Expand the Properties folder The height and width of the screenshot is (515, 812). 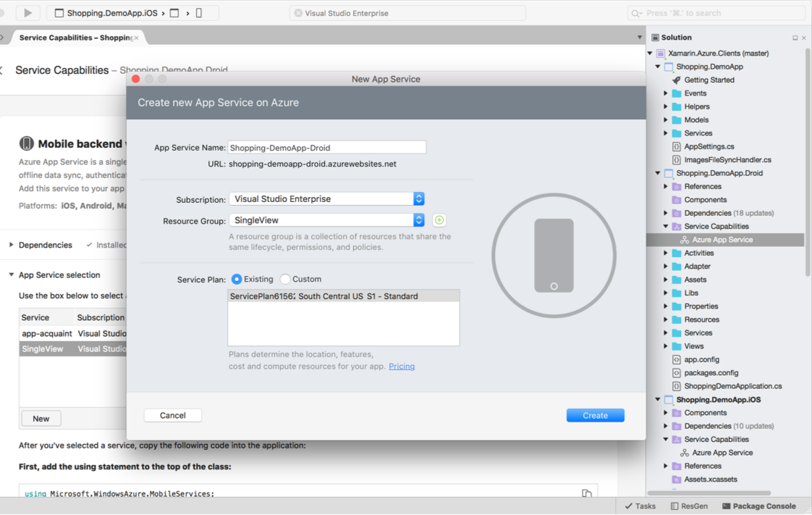tap(666, 306)
